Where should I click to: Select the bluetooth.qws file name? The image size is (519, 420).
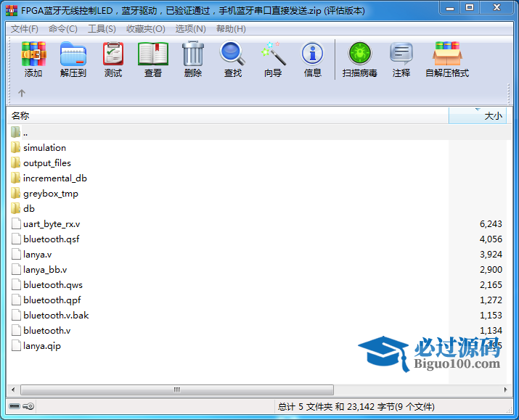click(x=53, y=285)
